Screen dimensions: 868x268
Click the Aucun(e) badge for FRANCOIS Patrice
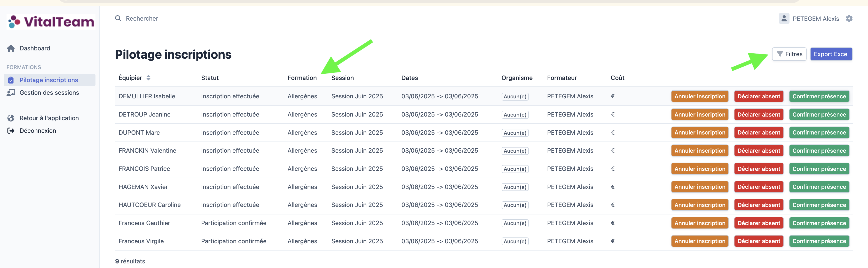pos(514,169)
